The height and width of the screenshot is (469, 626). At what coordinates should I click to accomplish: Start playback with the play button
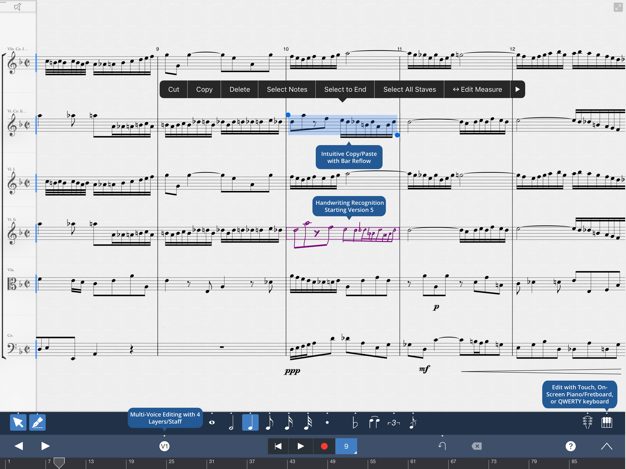pos(301,446)
